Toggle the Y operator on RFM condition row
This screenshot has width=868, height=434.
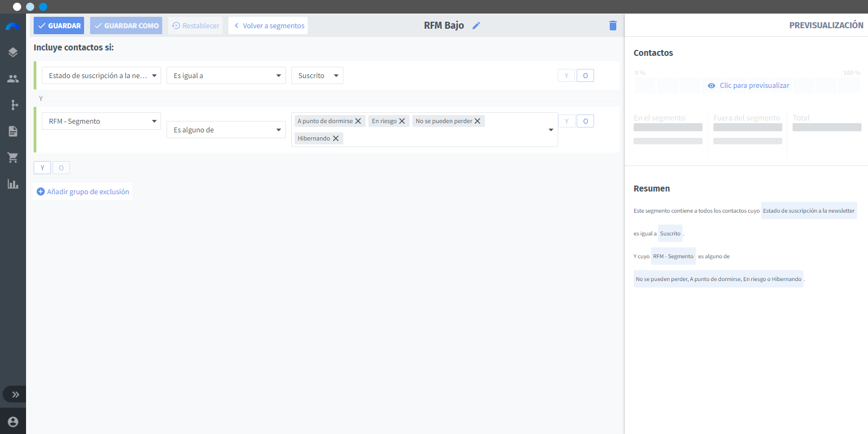[x=567, y=121]
